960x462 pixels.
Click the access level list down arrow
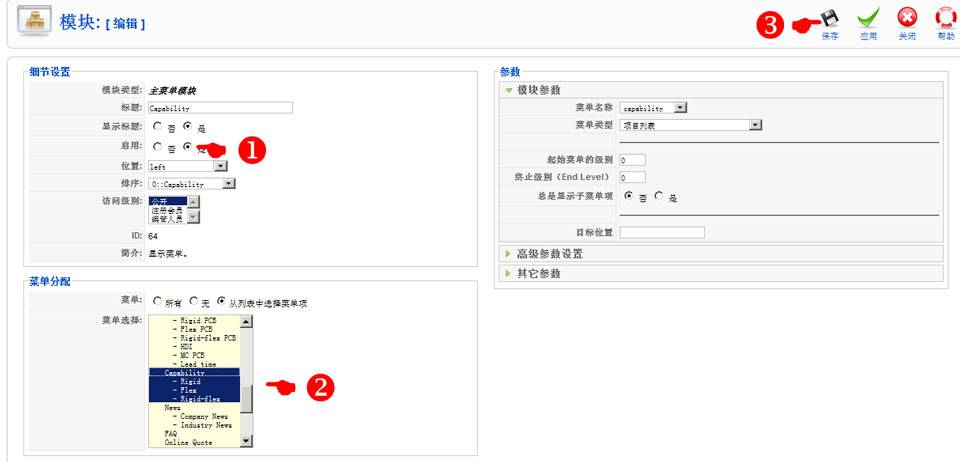(x=193, y=217)
